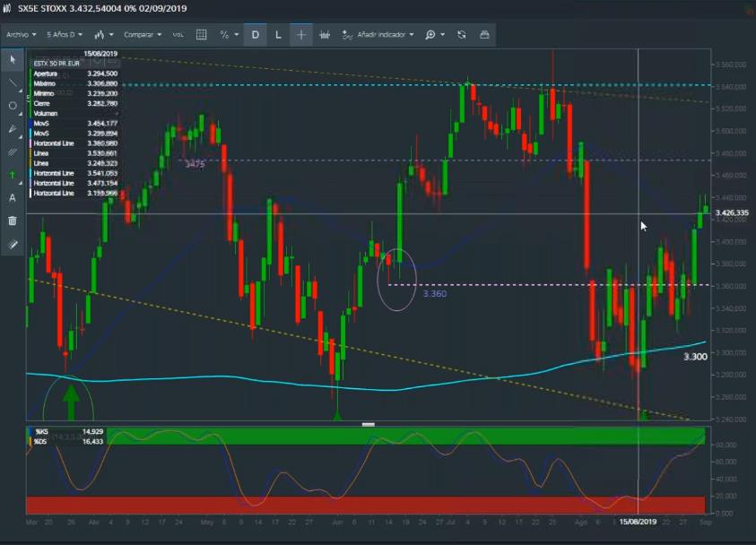This screenshot has height=545, width=756.
Task: Select the circle shape tool
Action: pyautogui.click(x=13, y=106)
